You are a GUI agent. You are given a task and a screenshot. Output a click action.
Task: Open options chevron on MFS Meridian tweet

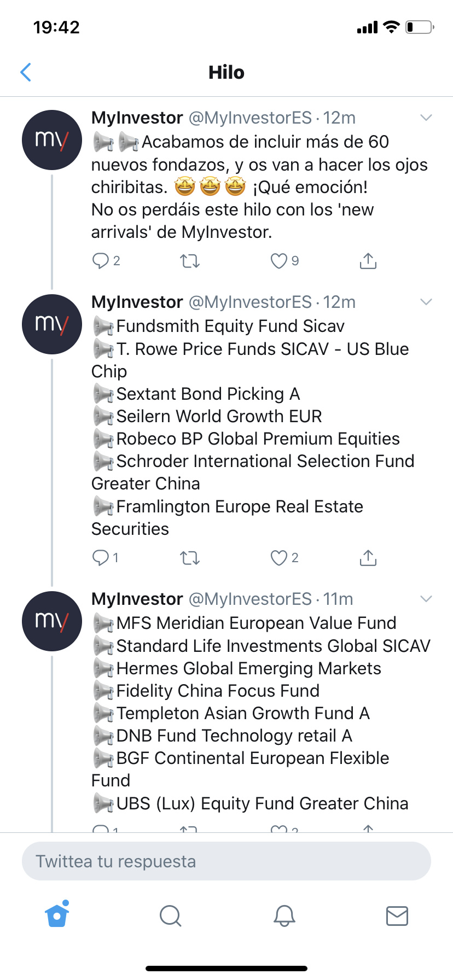(x=426, y=599)
